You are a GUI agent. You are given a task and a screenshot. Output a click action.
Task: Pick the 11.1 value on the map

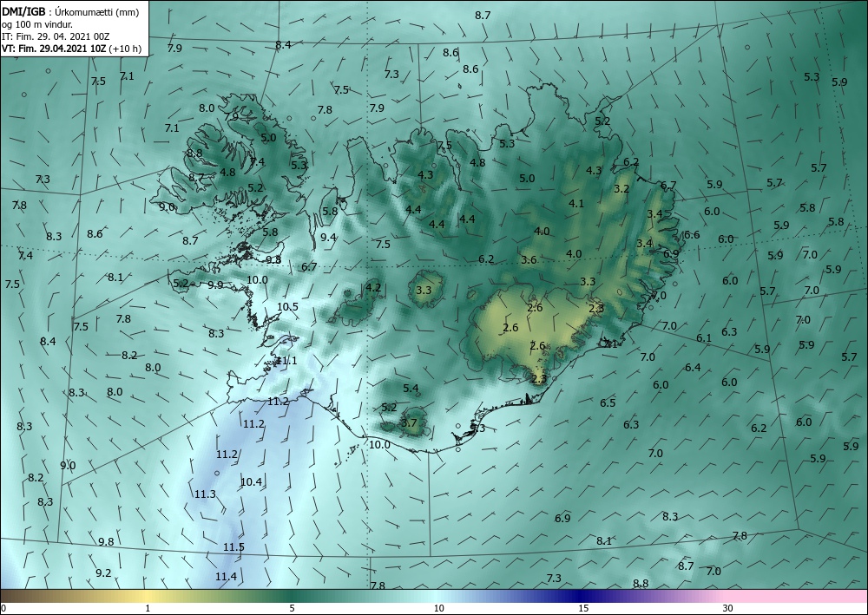coord(286,361)
